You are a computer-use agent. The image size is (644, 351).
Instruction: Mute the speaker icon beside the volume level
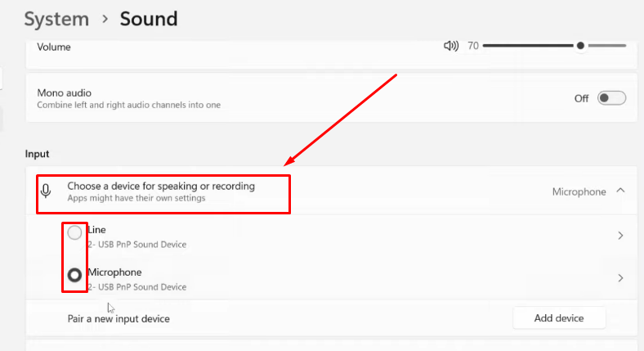tap(450, 47)
